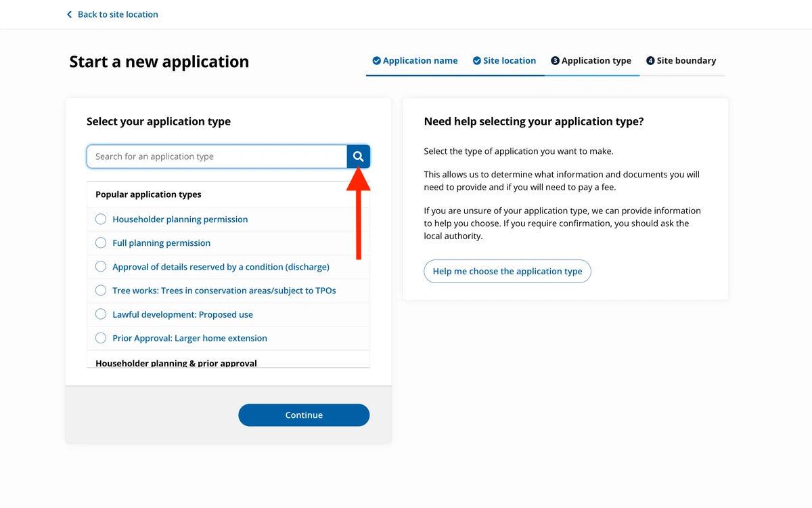The width and height of the screenshot is (812, 508).
Task: Click the back chevron arrow icon
Action: pyautogui.click(x=69, y=14)
